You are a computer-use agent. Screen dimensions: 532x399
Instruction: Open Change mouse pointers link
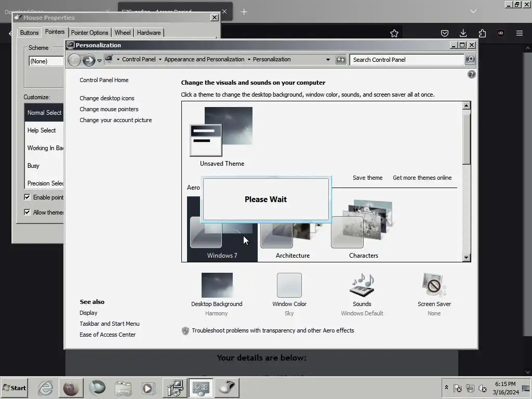pos(109,109)
